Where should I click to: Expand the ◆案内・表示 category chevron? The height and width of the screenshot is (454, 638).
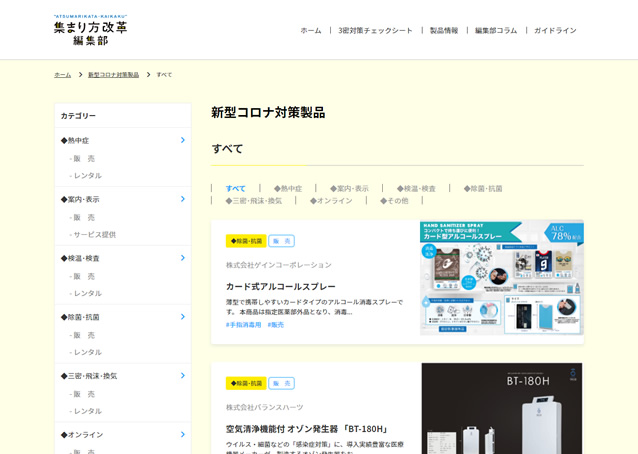coord(183,199)
